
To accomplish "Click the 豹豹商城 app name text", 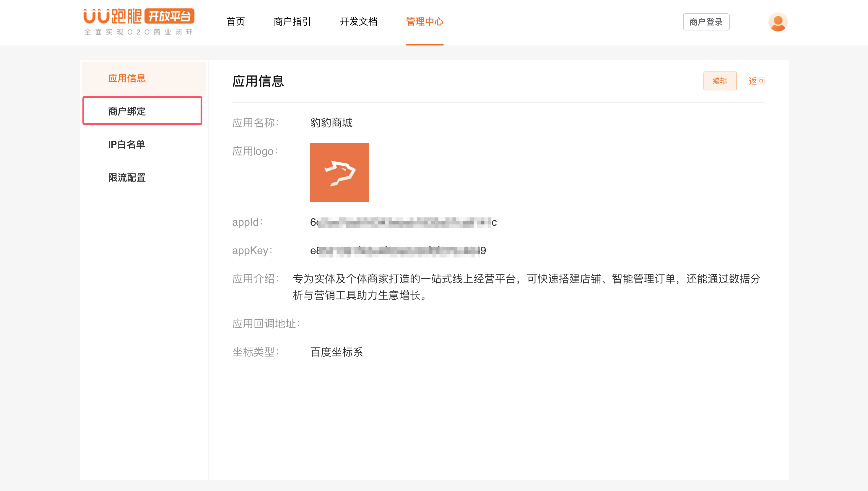I will pyautogui.click(x=331, y=123).
